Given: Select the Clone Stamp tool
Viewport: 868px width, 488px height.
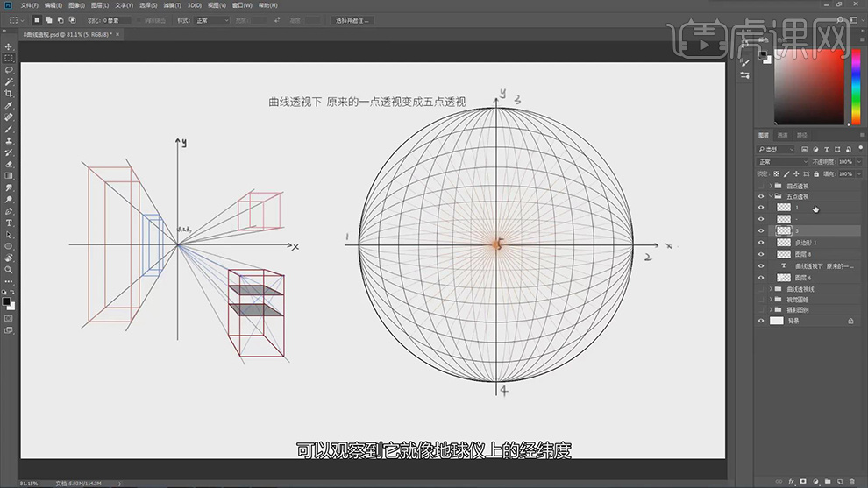Looking at the screenshot, I should (8, 140).
